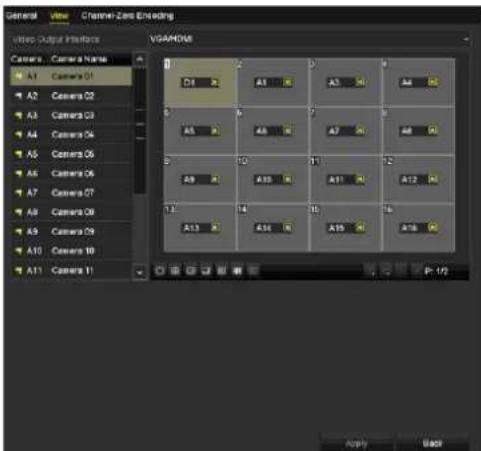Switch to single-window layout icon
481x451 pixels.
tap(159, 271)
